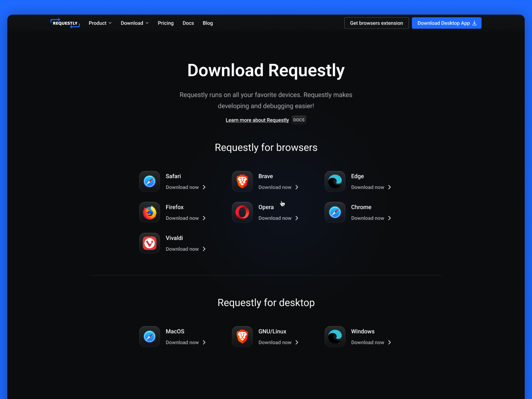Expand the Chrome download chevron
Screen dimensions: 532x399
click(x=390, y=218)
